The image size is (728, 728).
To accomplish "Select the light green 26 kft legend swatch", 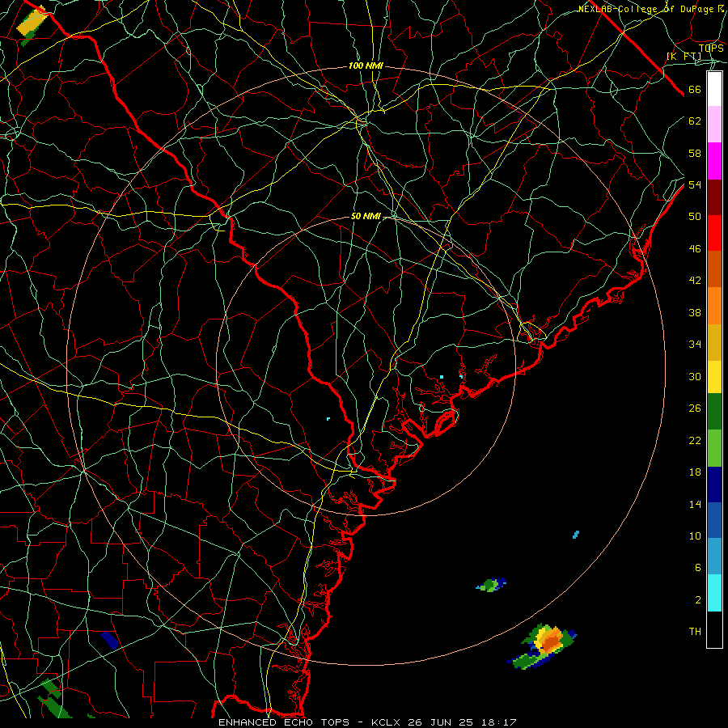I will tap(714, 448).
